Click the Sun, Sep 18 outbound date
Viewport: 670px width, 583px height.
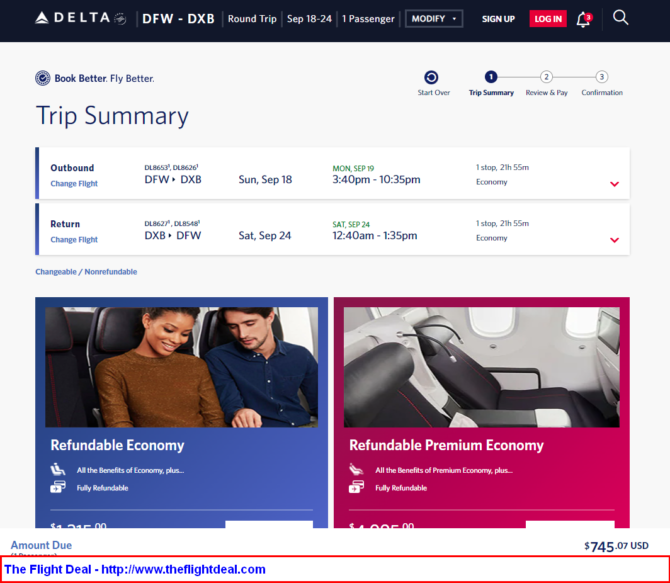265,180
